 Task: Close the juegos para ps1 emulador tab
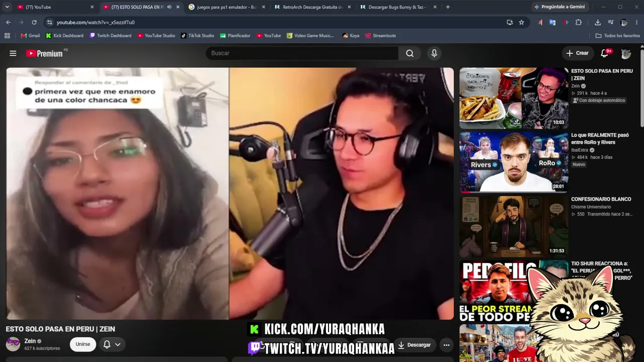(263, 7)
